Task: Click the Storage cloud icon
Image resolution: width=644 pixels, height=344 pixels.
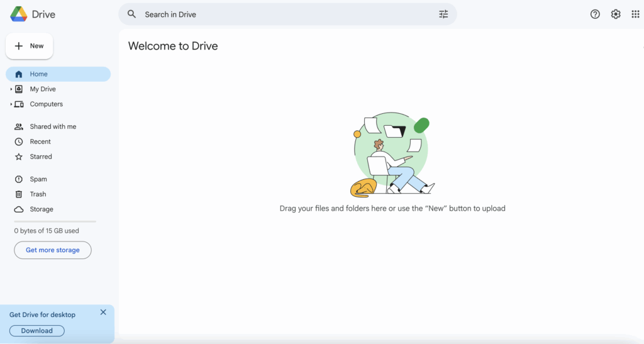Action: 19,209
